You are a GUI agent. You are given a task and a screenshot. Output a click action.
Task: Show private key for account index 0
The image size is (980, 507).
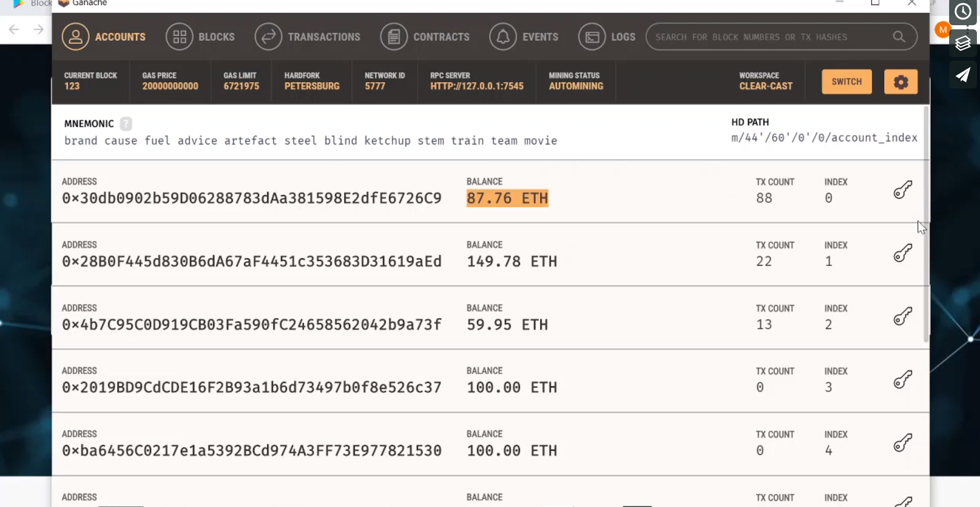(x=903, y=190)
